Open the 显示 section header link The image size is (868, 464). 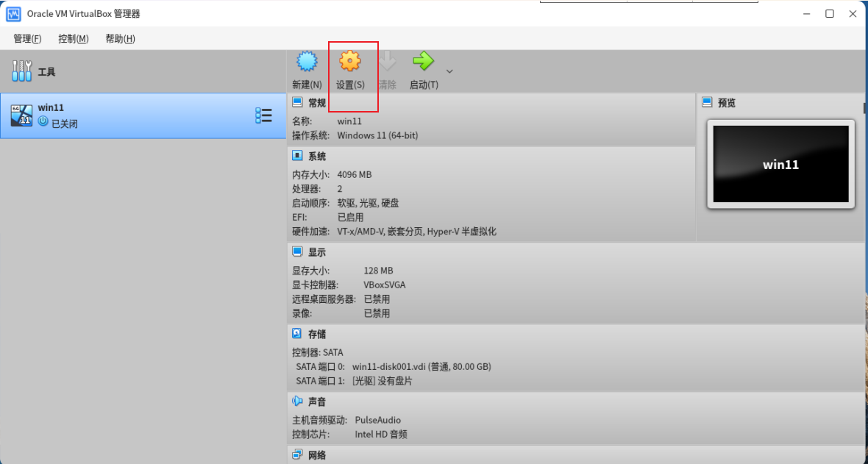[x=317, y=252]
